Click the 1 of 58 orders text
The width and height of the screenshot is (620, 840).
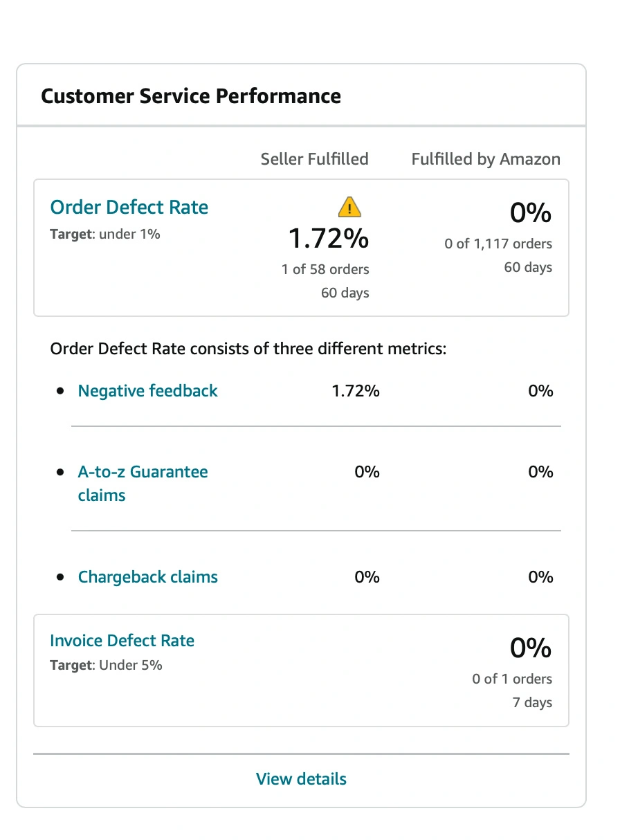tap(325, 269)
